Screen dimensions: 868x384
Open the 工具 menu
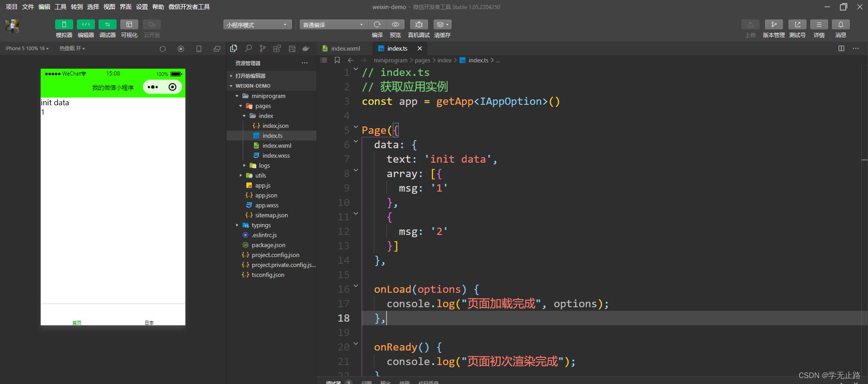[61, 7]
